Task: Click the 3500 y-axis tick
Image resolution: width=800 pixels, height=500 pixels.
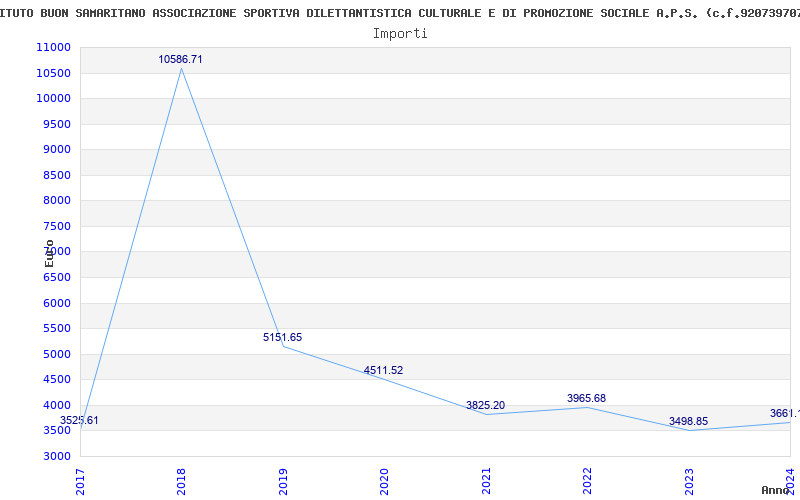Action: pos(57,430)
